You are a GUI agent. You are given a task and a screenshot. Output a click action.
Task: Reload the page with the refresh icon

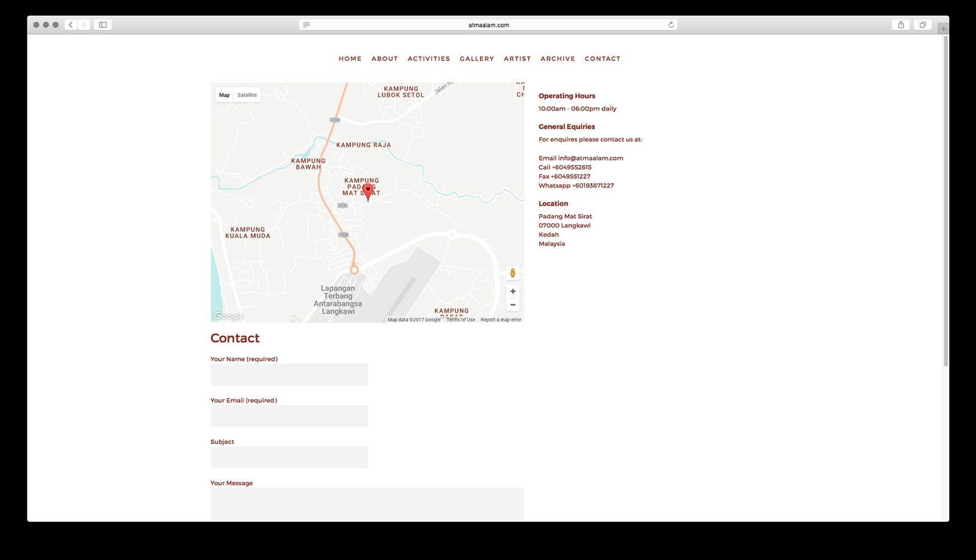coord(671,25)
